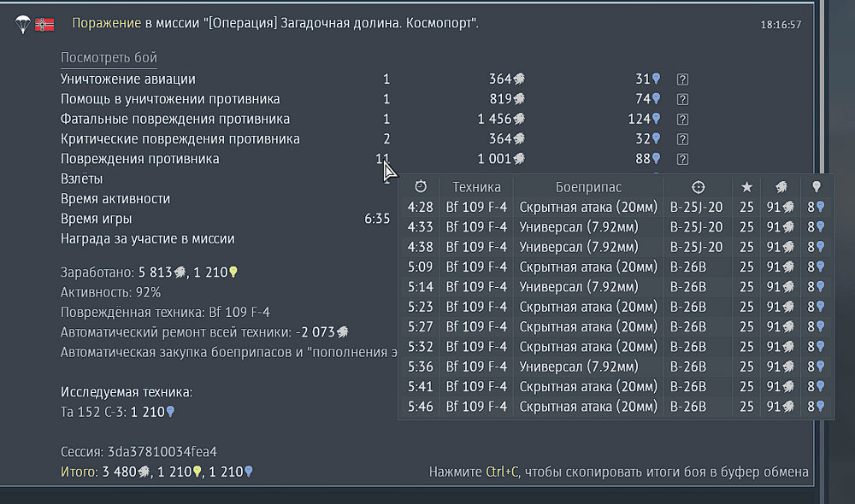Select tooltip row at time 5:46
The height and width of the screenshot is (504, 855).
click(616, 407)
